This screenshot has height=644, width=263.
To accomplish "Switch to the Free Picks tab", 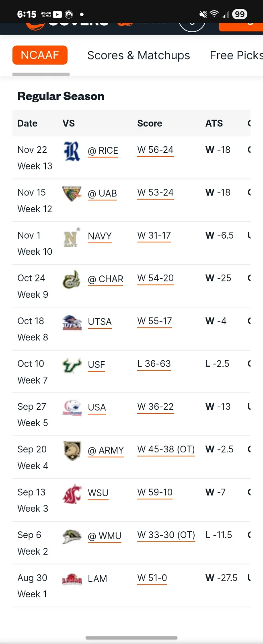I will pyautogui.click(x=236, y=56).
